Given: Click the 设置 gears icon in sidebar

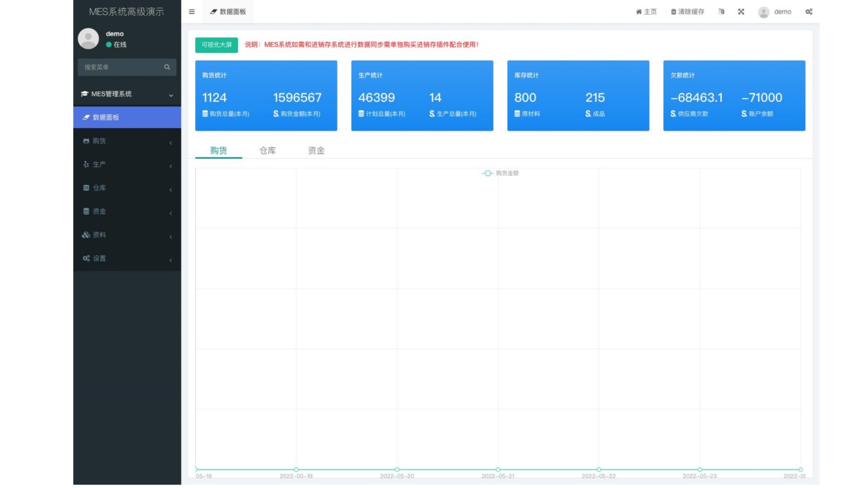Looking at the screenshot, I should (86, 258).
